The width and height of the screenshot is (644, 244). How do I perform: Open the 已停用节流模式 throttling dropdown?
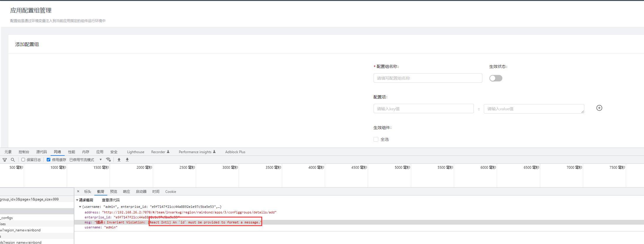[86, 160]
